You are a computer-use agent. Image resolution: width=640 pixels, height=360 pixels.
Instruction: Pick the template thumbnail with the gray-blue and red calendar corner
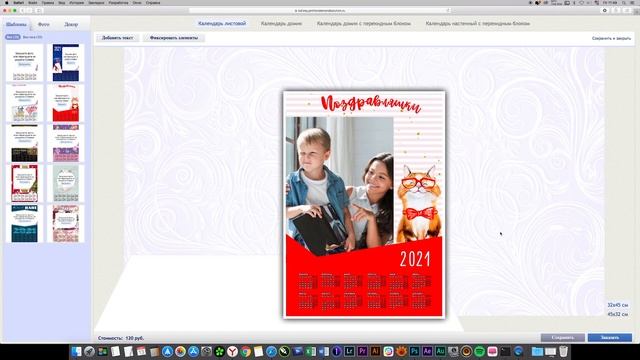[x=24, y=103]
